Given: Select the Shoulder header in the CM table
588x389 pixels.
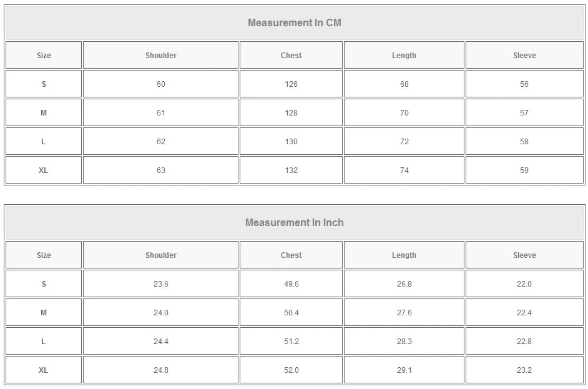Looking at the screenshot, I should (x=161, y=56).
